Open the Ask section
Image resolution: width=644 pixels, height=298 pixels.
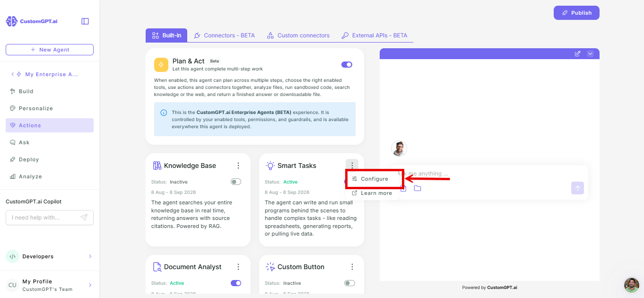50,142
